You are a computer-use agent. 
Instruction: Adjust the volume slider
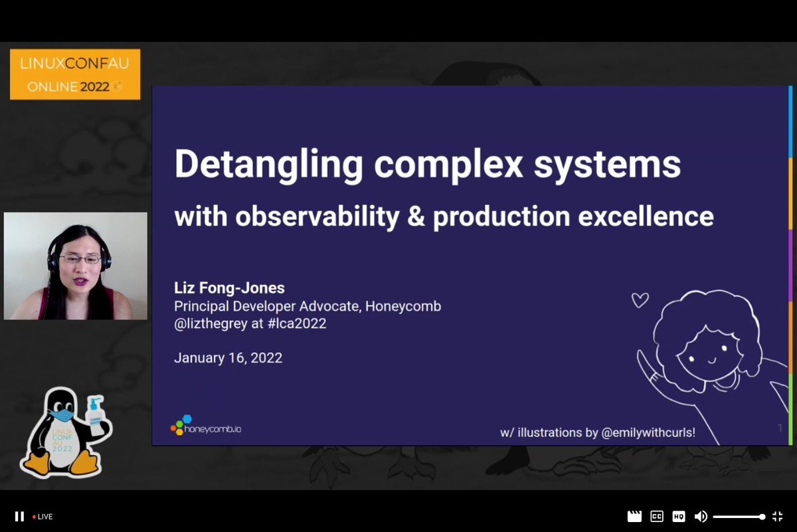pyautogui.click(x=739, y=516)
